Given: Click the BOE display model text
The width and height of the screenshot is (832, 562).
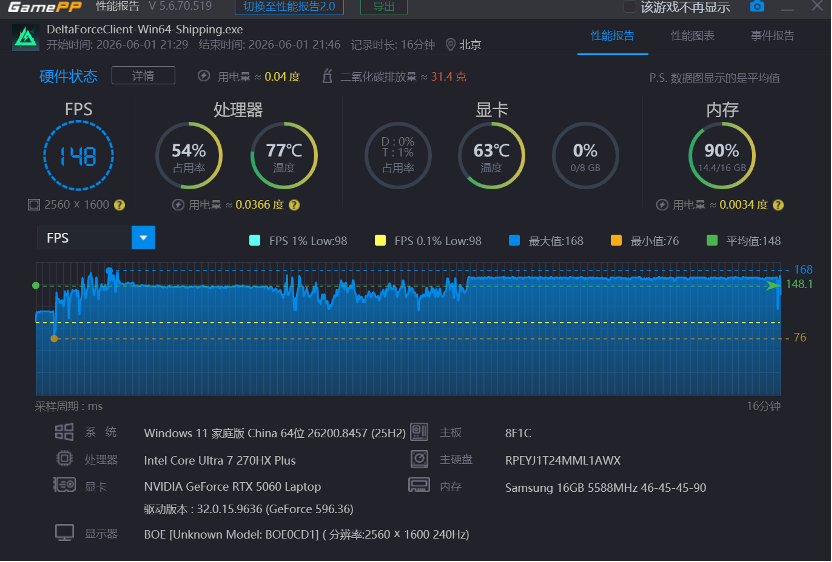Looking at the screenshot, I should pos(307,534).
